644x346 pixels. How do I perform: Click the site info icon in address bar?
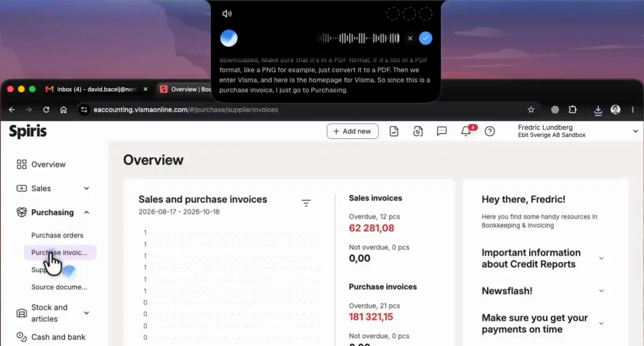tap(83, 109)
